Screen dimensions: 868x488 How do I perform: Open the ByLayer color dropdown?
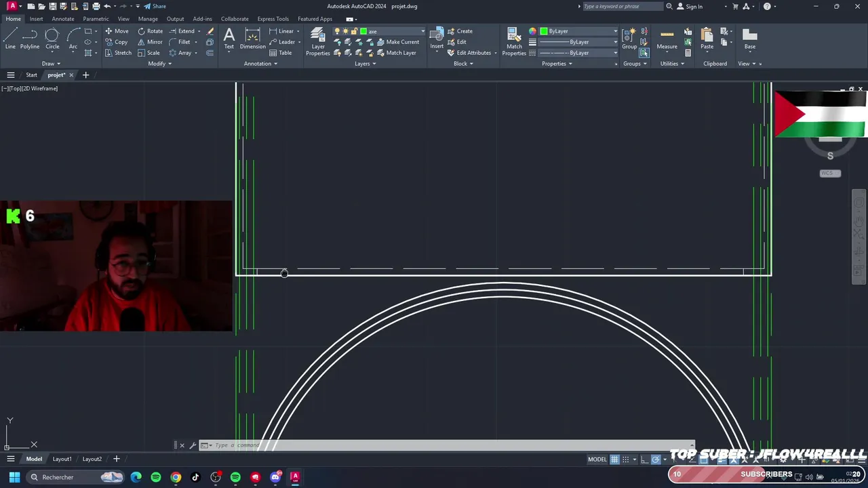pos(615,31)
